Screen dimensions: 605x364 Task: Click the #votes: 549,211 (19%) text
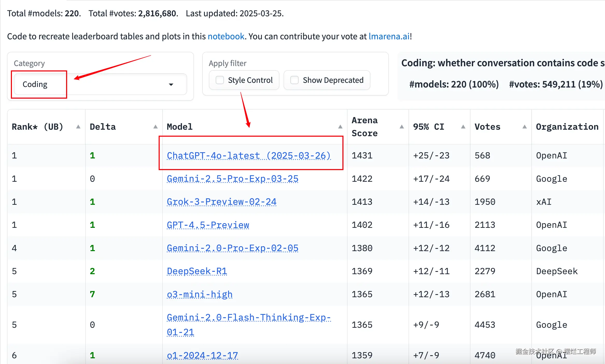(556, 84)
